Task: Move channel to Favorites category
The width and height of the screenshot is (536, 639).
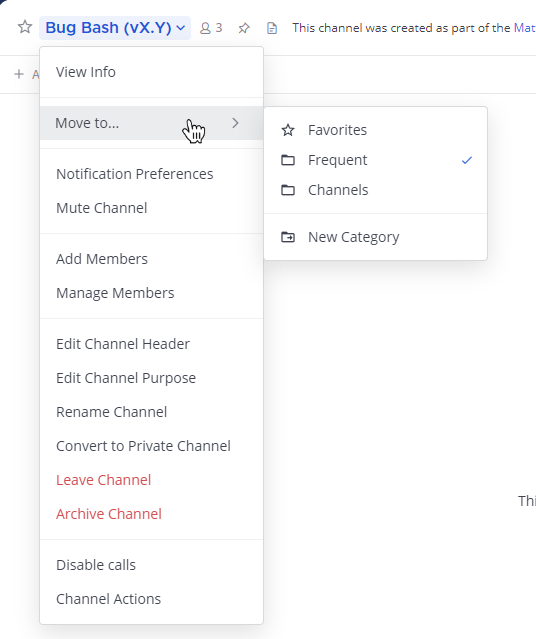Action: 375,130
